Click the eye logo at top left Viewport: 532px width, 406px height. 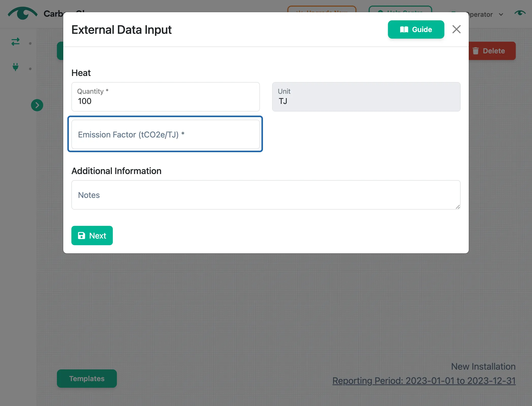[x=23, y=13]
